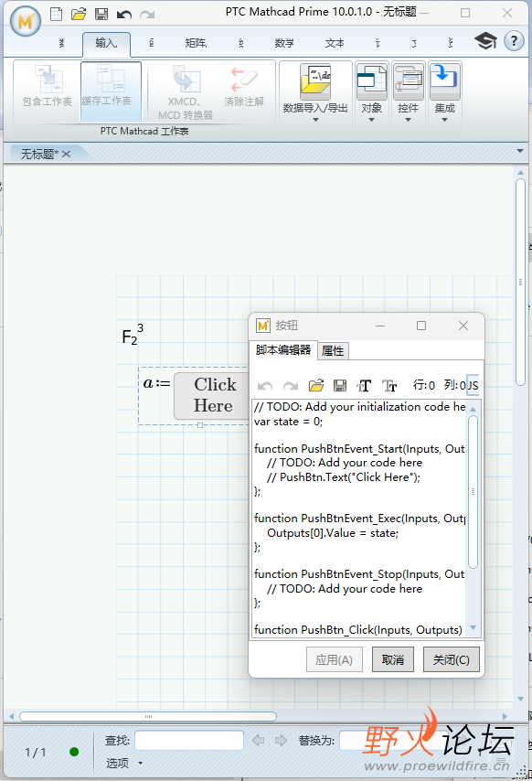The height and width of the screenshot is (781, 532).
Task: Click the 应用(A) button
Action: pos(334,660)
